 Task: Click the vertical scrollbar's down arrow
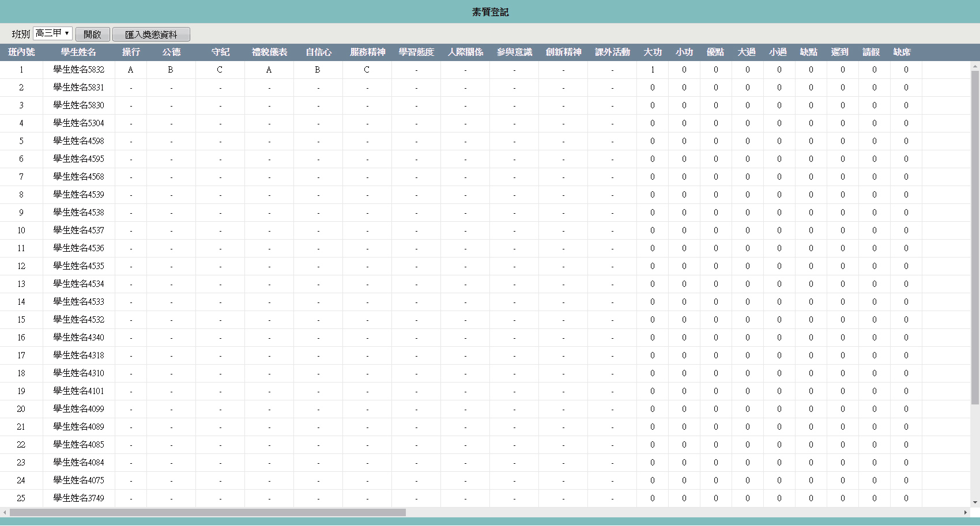(975, 502)
